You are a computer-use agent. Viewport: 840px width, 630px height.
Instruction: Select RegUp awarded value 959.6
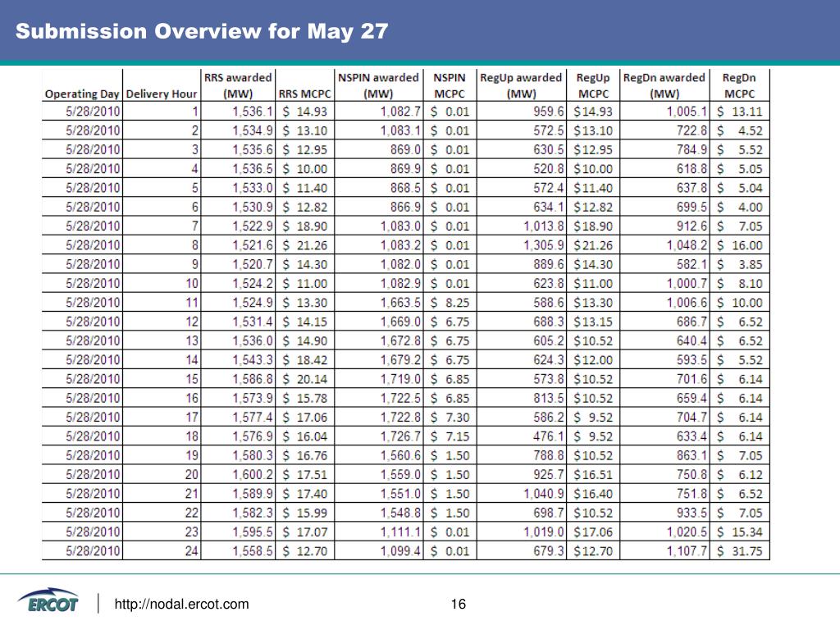pyautogui.click(x=549, y=112)
